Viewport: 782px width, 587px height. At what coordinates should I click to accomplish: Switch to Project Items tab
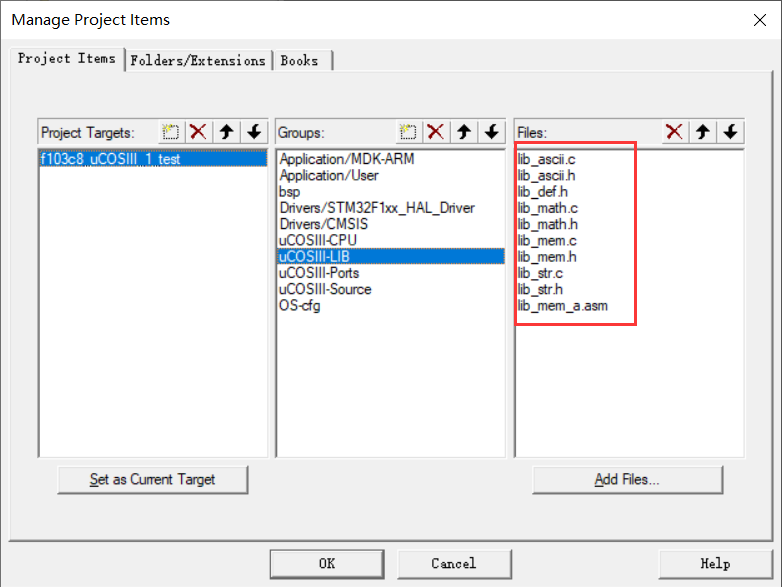point(67,59)
